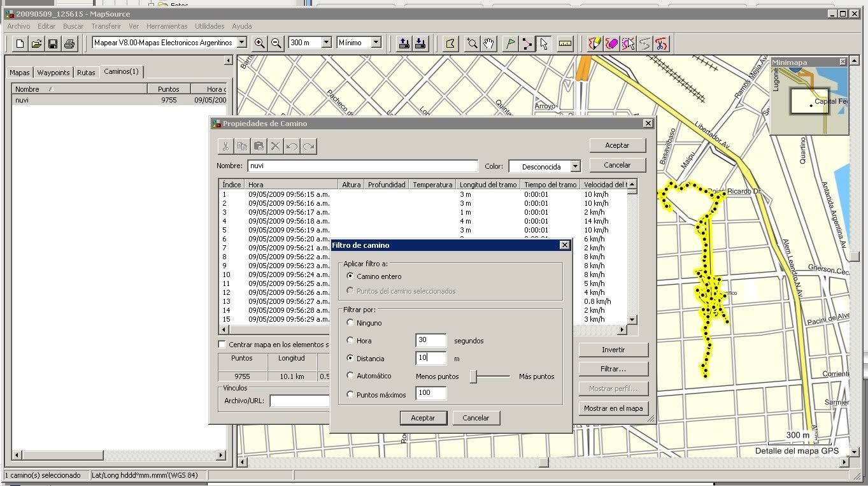Select the Route tool icon

527,43
